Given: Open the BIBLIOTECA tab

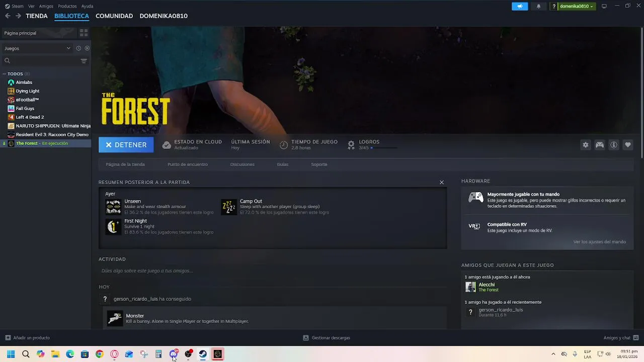Looking at the screenshot, I should tap(71, 16).
